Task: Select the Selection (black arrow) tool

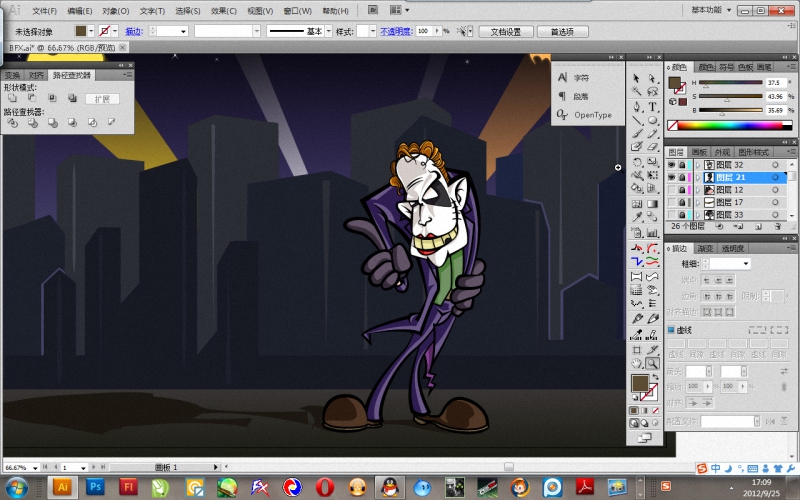Action: pos(636,78)
